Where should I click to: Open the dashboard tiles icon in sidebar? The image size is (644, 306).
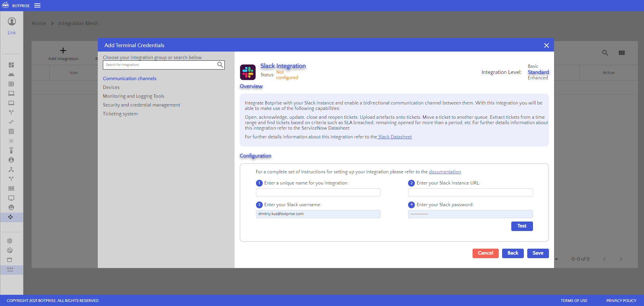tap(11, 65)
